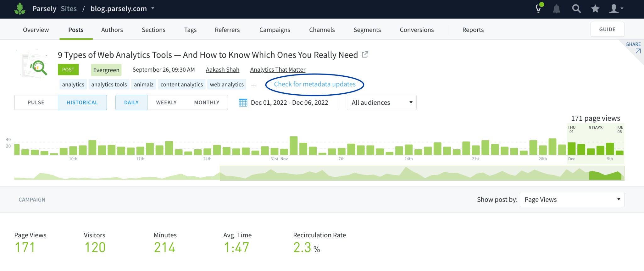Click the tallest bar near Nov 1
644x271 pixels.
pyautogui.click(x=294, y=146)
